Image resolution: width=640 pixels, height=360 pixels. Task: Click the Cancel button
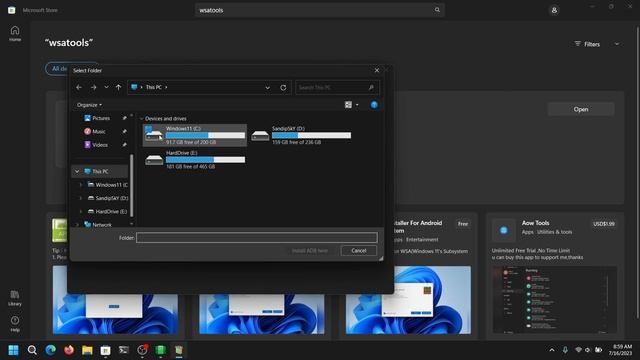(358, 251)
